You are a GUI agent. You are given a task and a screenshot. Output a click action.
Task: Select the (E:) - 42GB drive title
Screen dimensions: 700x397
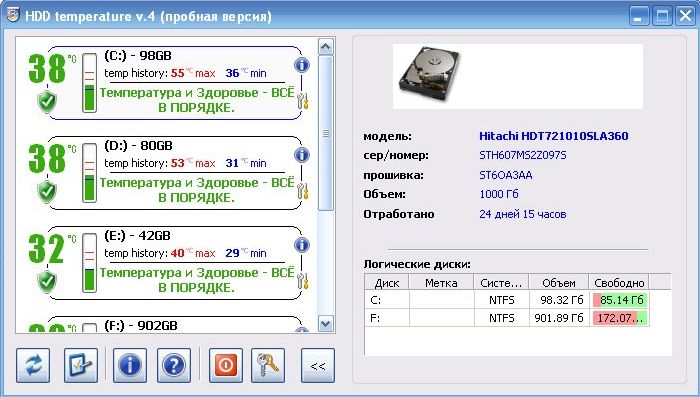138,235
